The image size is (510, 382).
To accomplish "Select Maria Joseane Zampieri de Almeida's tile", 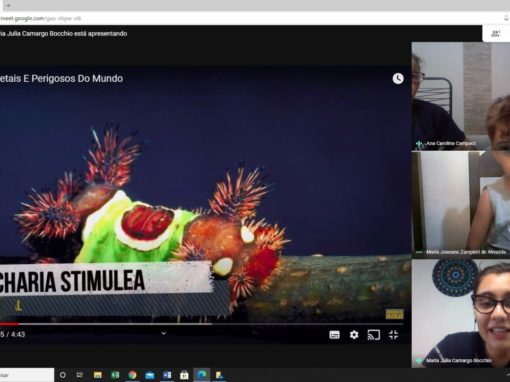I will click(x=461, y=205).
